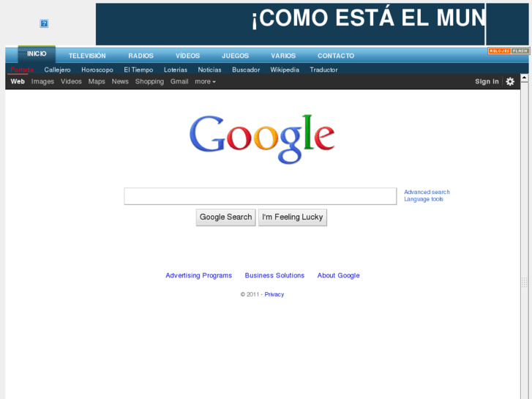Select the Buscador submenu item
Screen dimensions: 532x399
click(246, 70)
